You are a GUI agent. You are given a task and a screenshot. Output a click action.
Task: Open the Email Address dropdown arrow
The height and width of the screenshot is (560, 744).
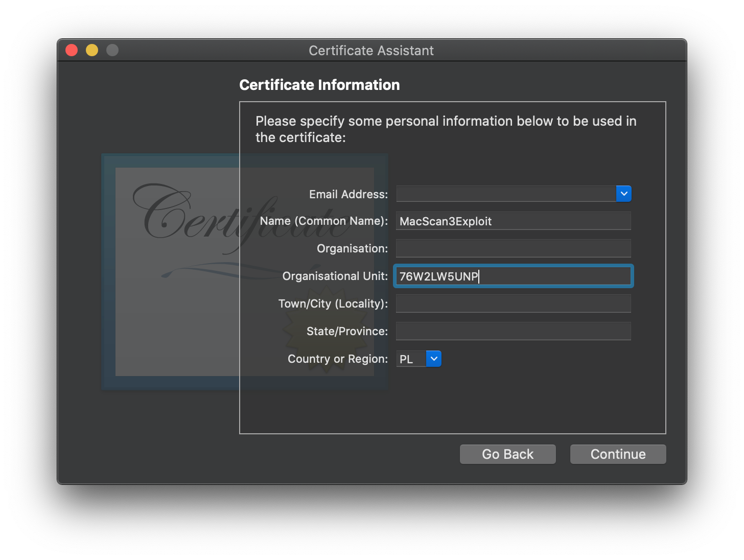tap(624, 194)
